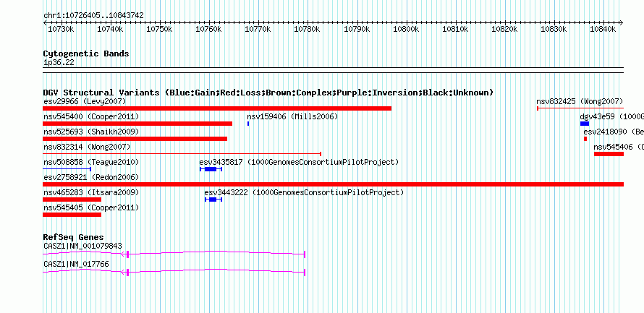Click the 10740k ruler tick label
644x313 pixels.
pyautogui.click(x=110, y=29)
